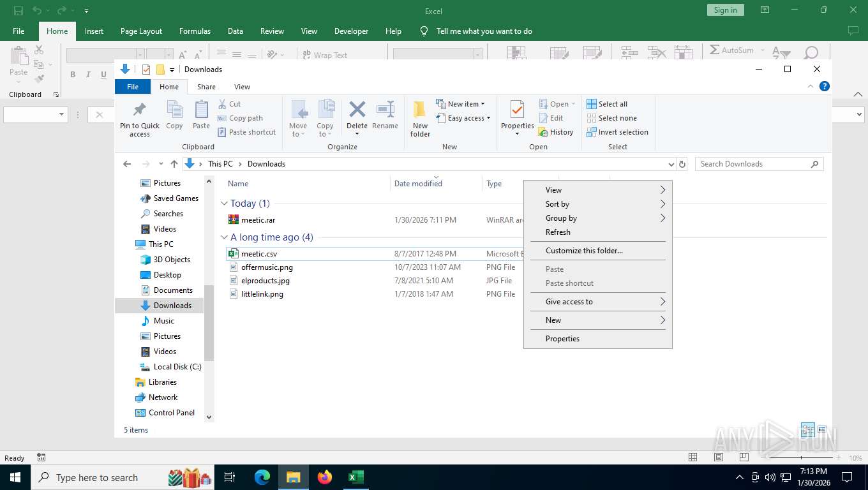This screenshot has height=490, width=868.
Task: Open Give access to submenu
Action: click(x=598, y=302)
